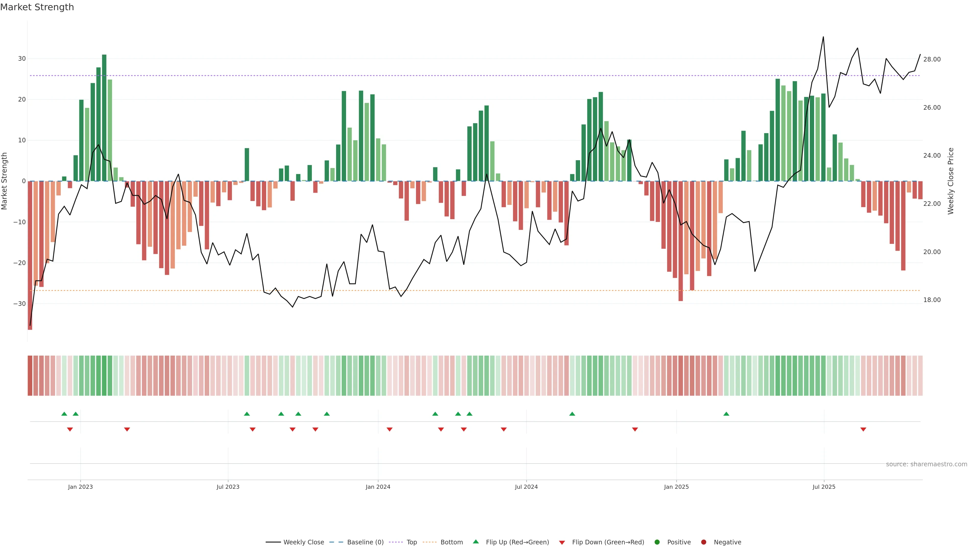Image resolution: width=980 pixels, height=551 pixels.
Task: Click the 30 tick on Market Strength axis
Action: coord(22,59)
